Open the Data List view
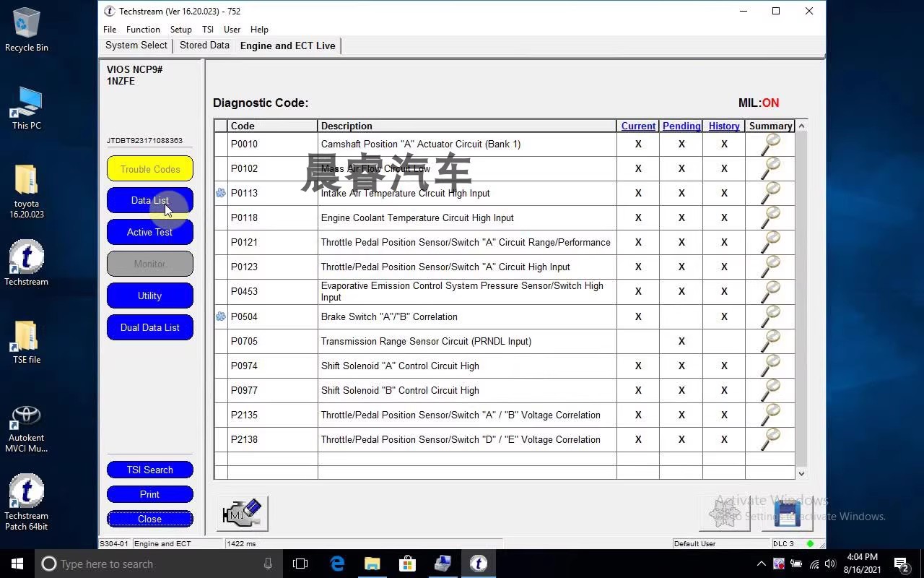Image resolution: width=924 pixels, height=578 pixels. pyautogui.click(x=149, y=201)
